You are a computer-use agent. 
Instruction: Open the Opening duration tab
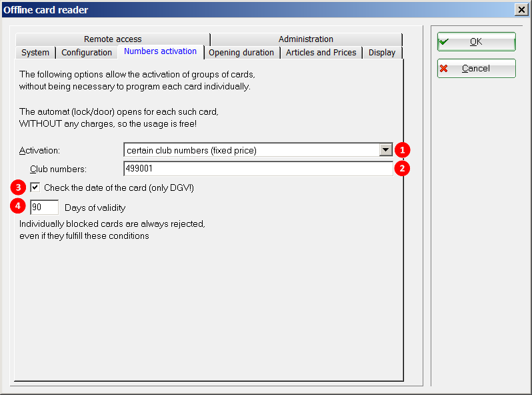(x=241, y=53)
